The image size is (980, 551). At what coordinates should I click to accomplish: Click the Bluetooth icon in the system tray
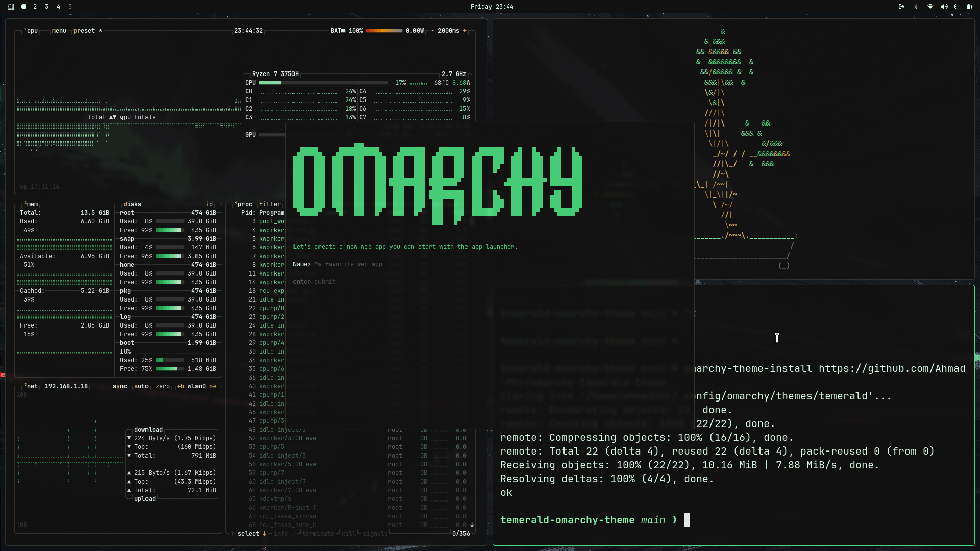click(916, 7)
